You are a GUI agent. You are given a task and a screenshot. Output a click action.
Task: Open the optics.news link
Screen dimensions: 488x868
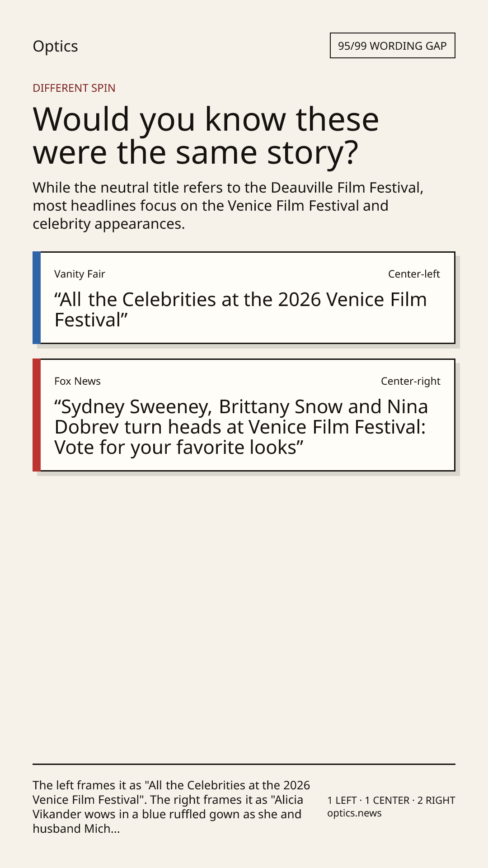coord(354,813)
